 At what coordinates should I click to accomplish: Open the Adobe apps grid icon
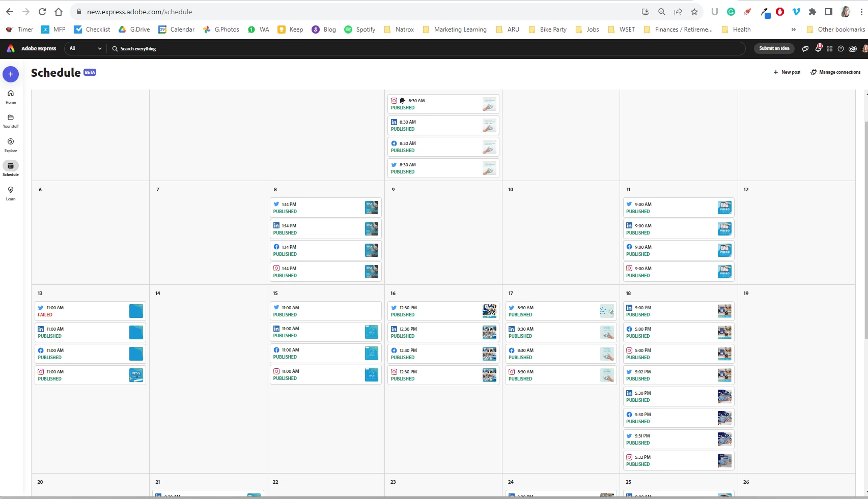[x=829, y=49]
